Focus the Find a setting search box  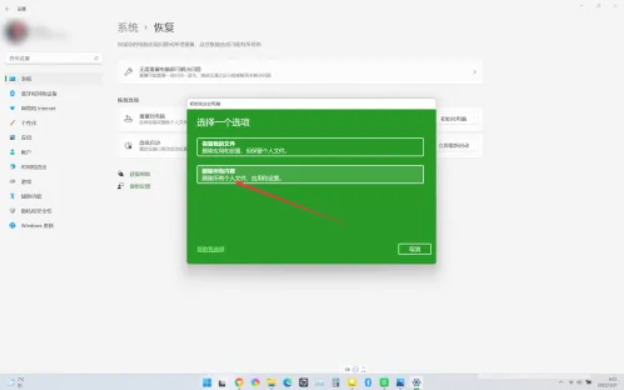point(54,58)
